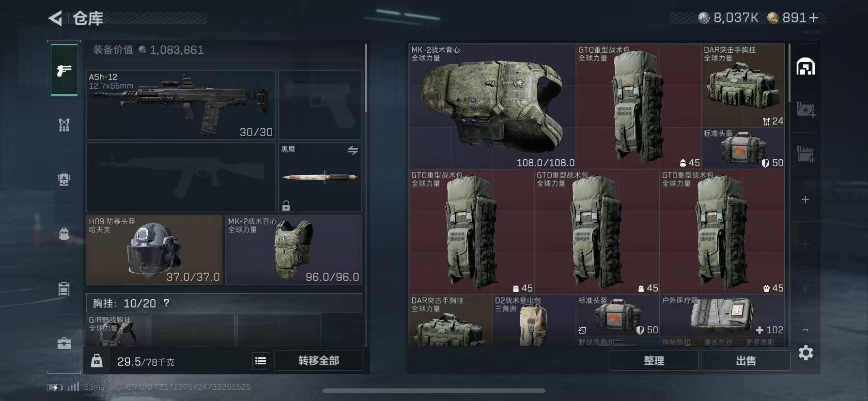Open the chest rig sidebar tab

(64, 125)
